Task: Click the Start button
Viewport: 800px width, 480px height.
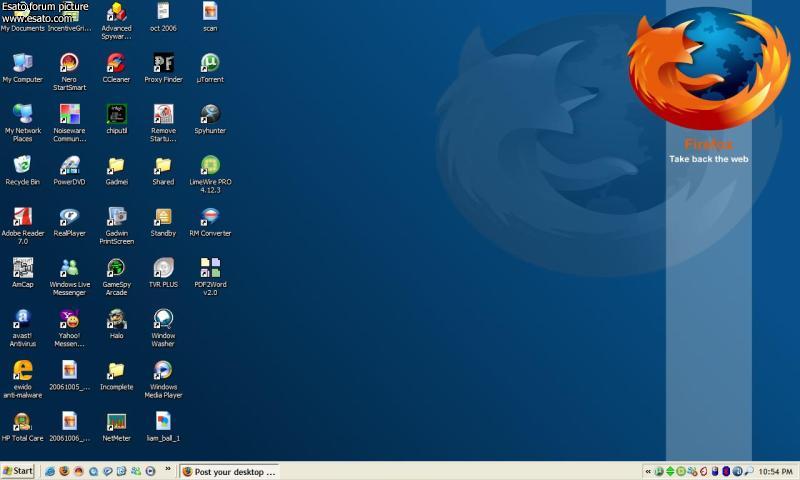Action: coord(18,471)
